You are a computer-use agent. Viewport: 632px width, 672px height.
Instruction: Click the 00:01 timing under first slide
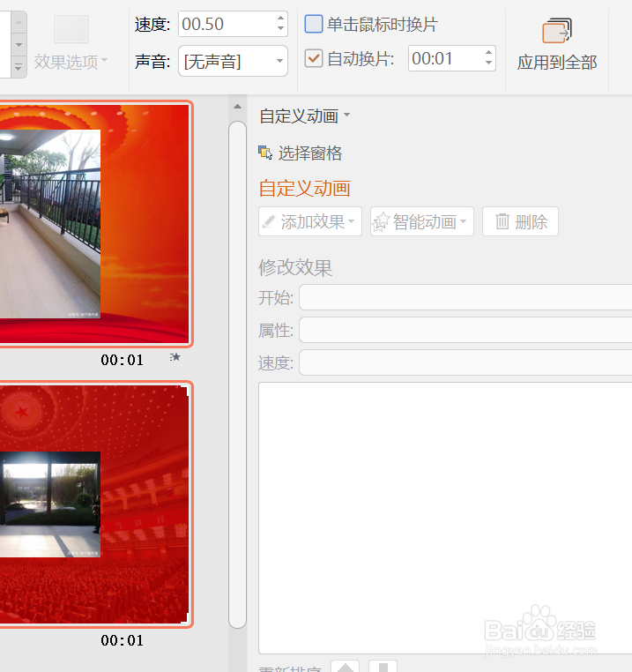[123, 360]
